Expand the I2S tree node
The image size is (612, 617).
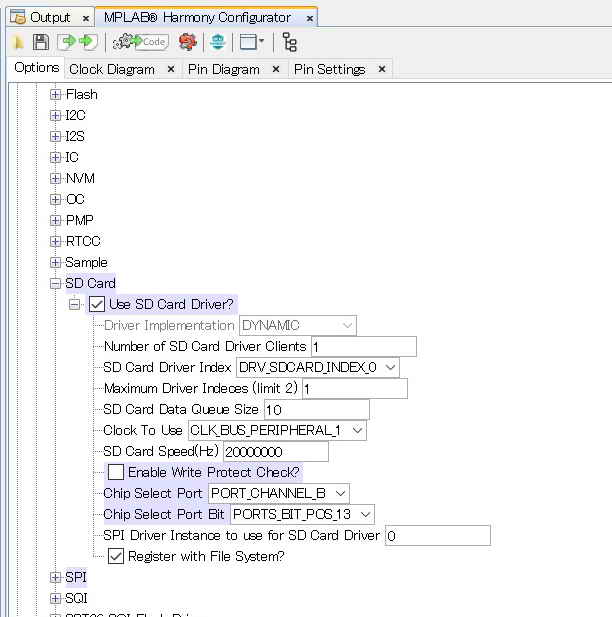pos(55,136)
